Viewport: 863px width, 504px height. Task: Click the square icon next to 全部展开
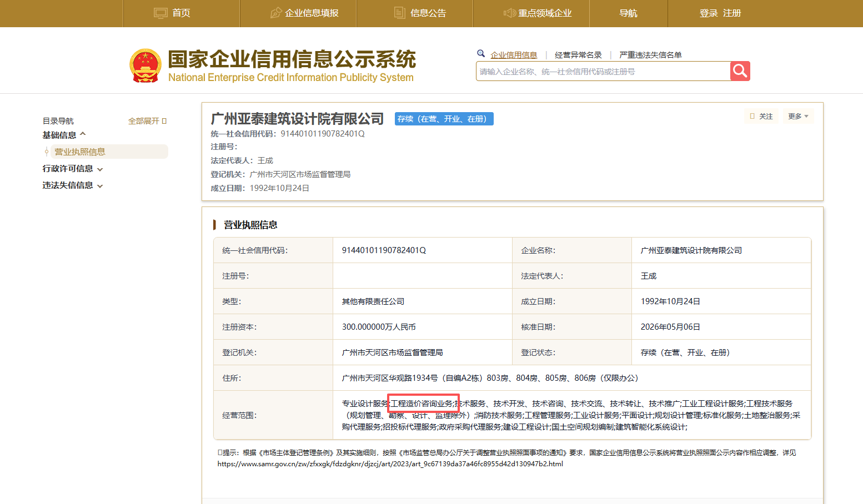(164, 121)
